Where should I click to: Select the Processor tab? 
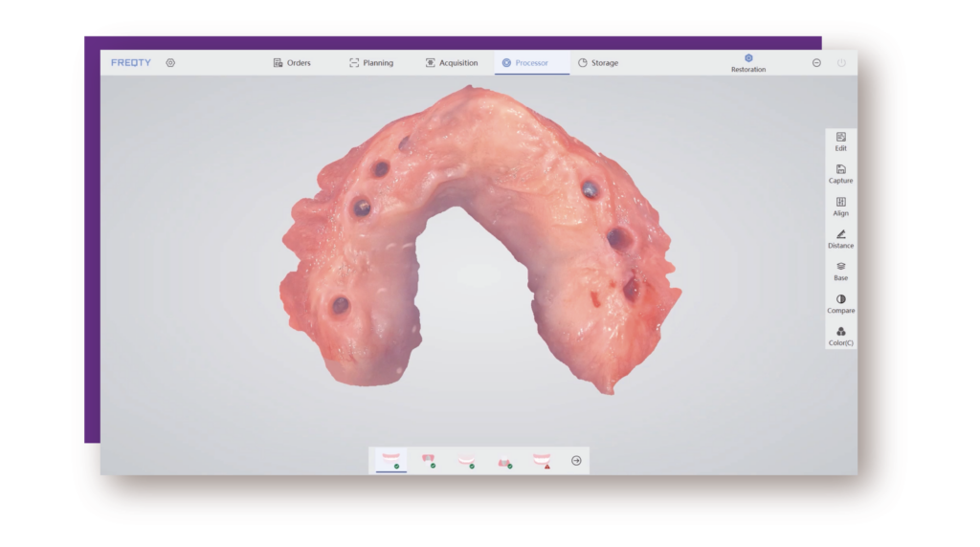(x=532, y=62)
